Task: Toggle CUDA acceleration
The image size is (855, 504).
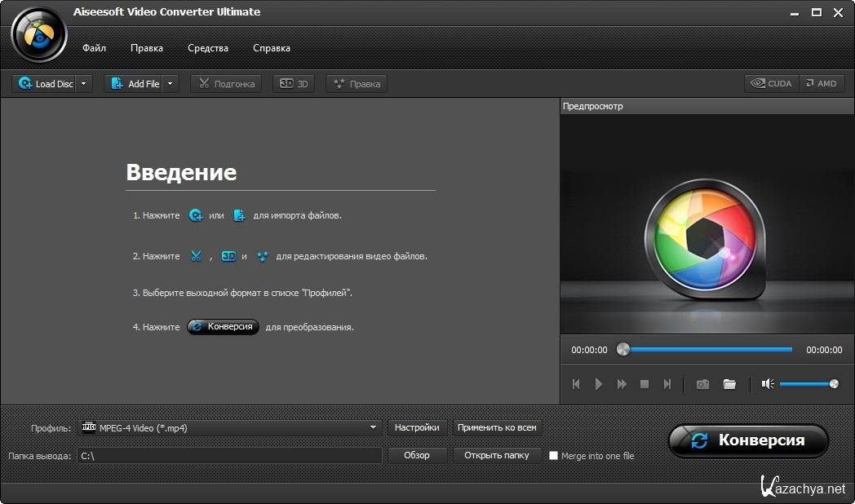Action: 772,84
